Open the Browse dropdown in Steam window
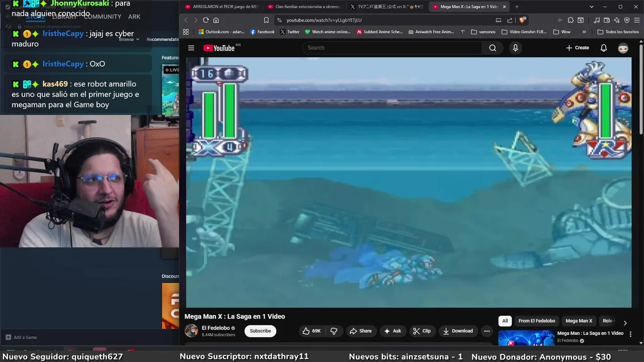Image resolution: width=644 pixels, height=362 pixels. pyautogui.click(x=129, y=39)
